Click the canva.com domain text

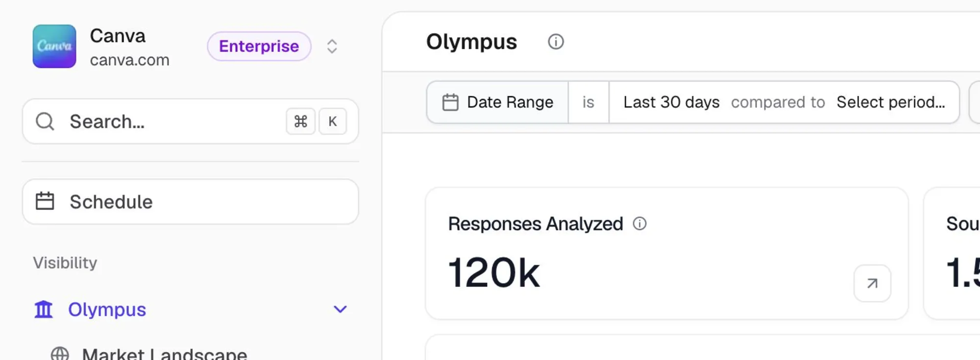pos(130,60)
